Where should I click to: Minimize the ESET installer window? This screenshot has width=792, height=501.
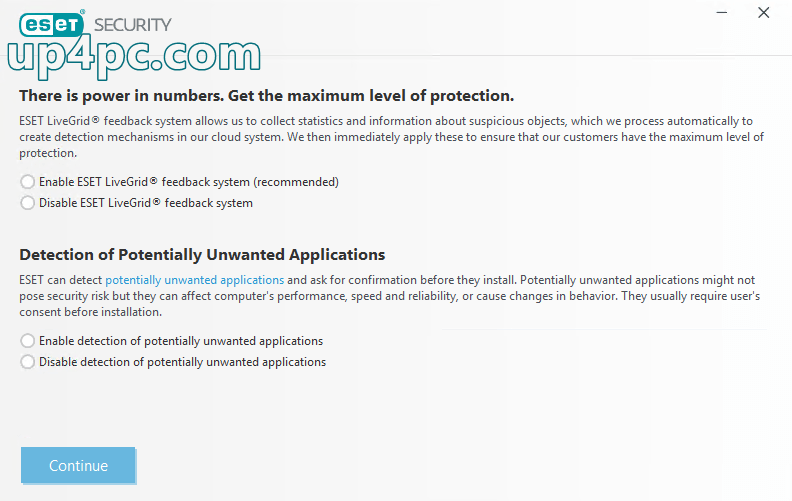point(722,13)
